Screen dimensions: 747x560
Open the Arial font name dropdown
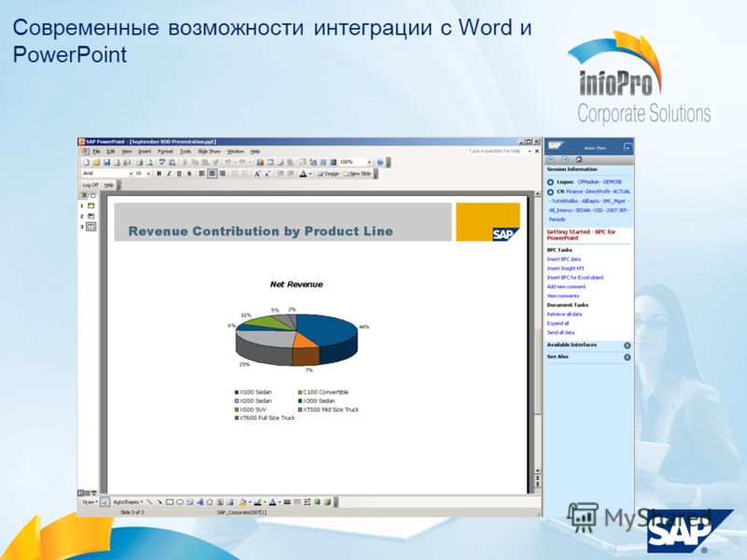click(131, 174)
